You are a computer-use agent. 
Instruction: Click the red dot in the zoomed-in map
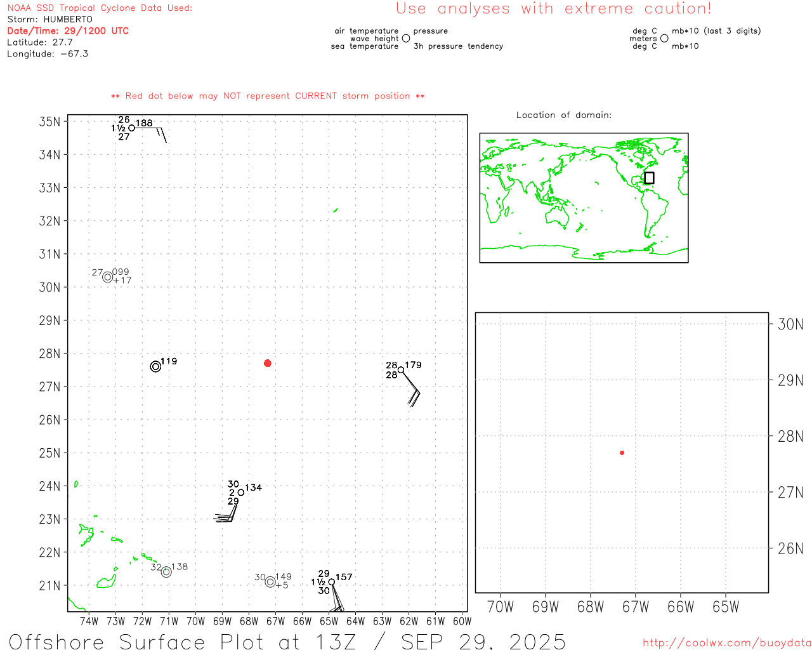pos(622,453)
